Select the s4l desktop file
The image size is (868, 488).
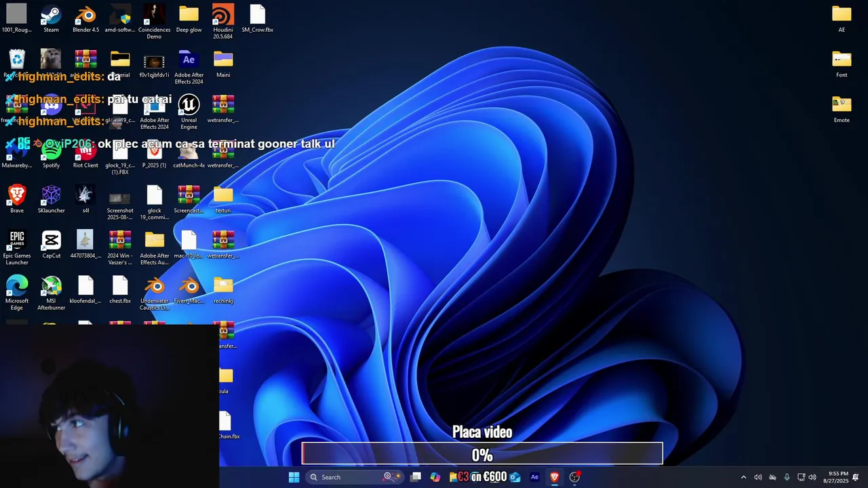tap(85, 200)
